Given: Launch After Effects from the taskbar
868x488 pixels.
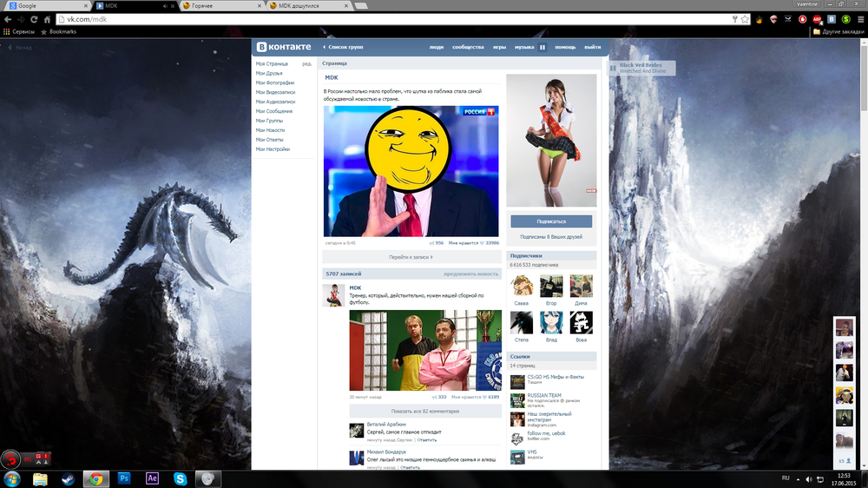Looking at the screenshot, I should 152,478.
